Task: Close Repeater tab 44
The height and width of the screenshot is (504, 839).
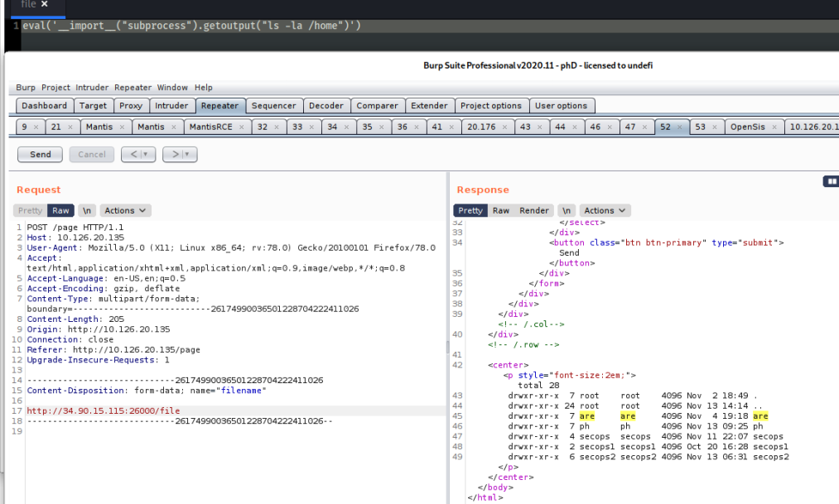Action: click(575, 127)
